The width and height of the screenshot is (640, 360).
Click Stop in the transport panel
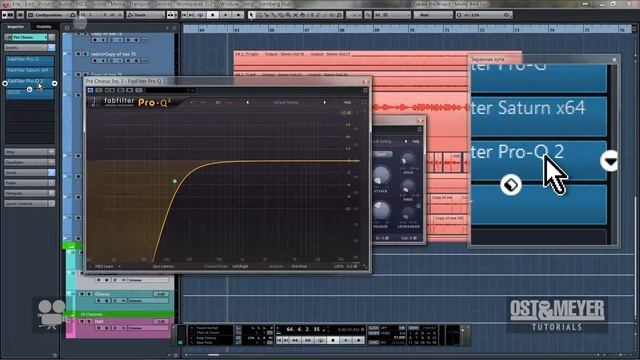coord(333,340)
